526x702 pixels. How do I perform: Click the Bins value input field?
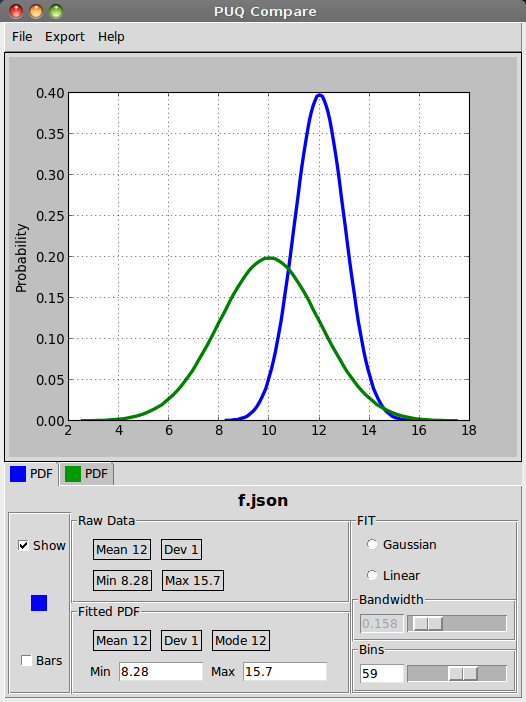(x=382, y=673)
